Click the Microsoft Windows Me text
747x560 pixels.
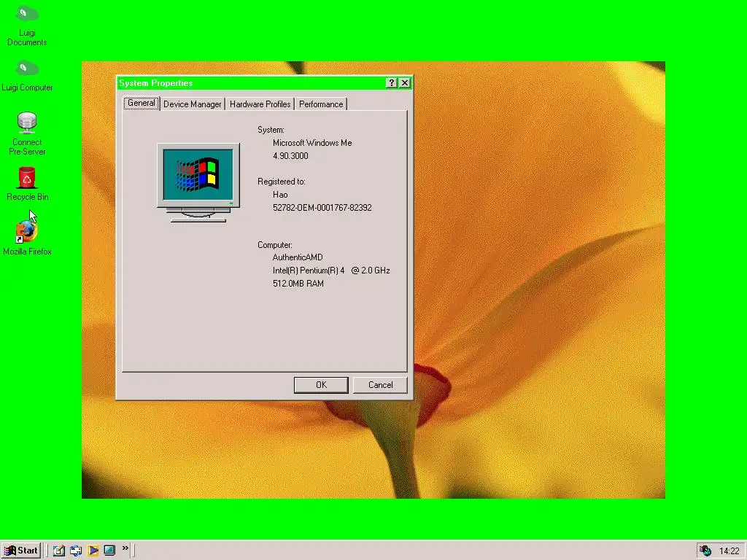coord(312,143)
